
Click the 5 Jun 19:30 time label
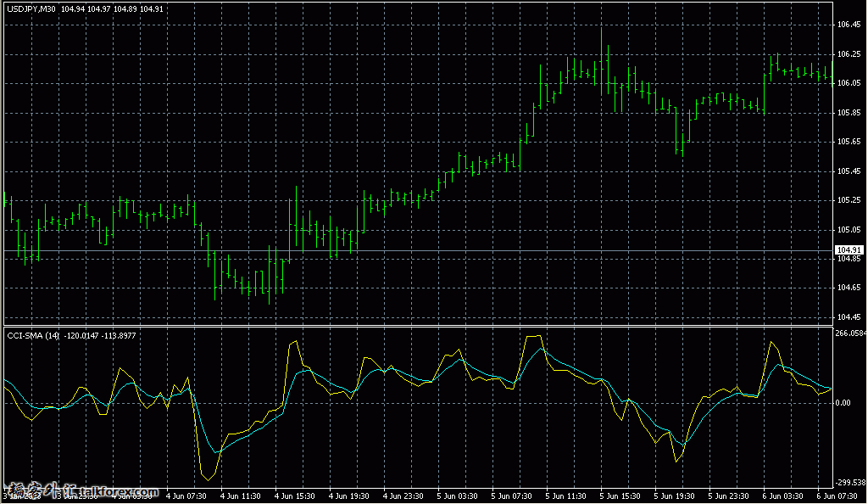[x=674, y=496]
